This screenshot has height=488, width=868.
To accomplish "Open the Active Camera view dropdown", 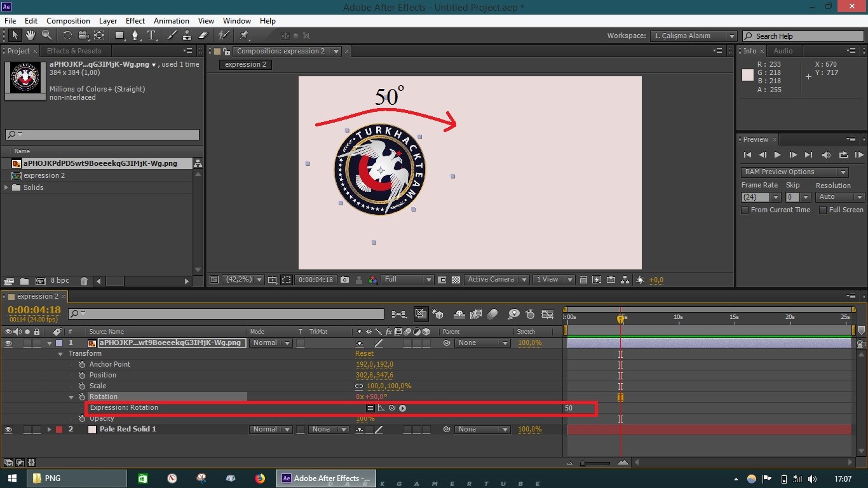I will tap(496, 280).
